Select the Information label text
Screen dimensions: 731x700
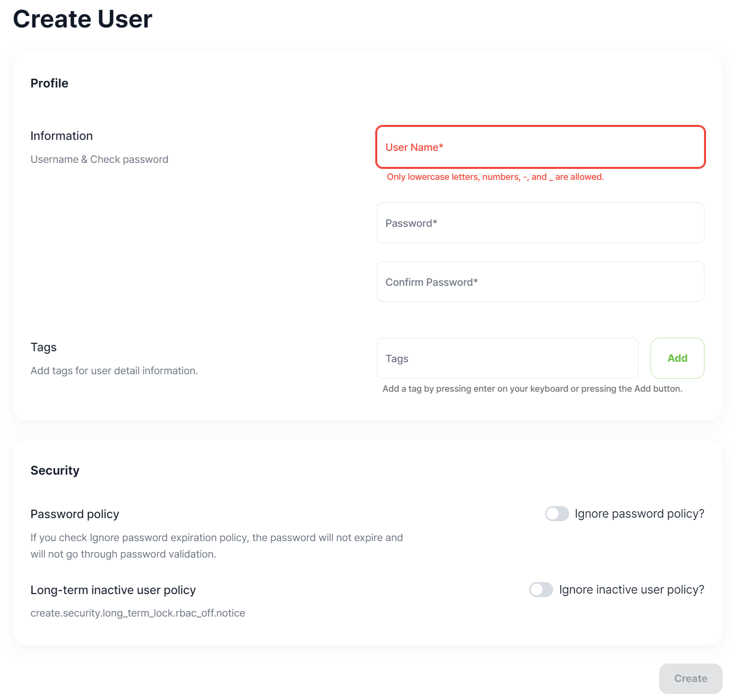(61, 135)
